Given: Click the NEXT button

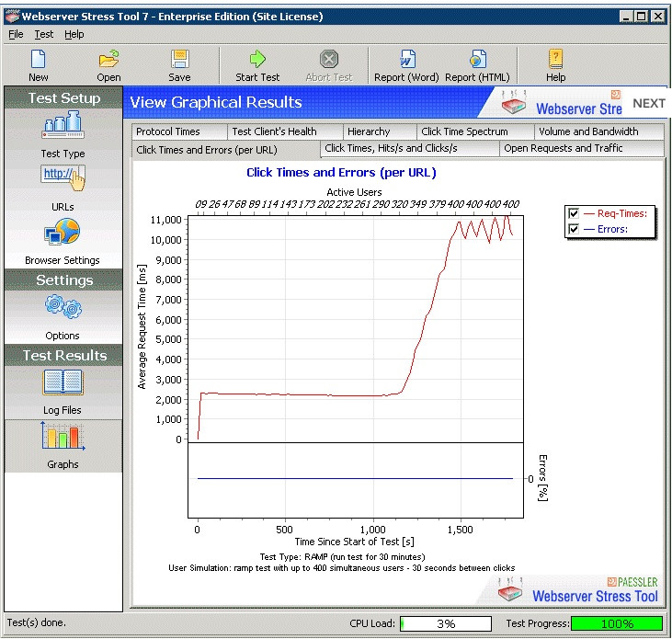Looking at the screenshot, I should [x=649, y=103].
